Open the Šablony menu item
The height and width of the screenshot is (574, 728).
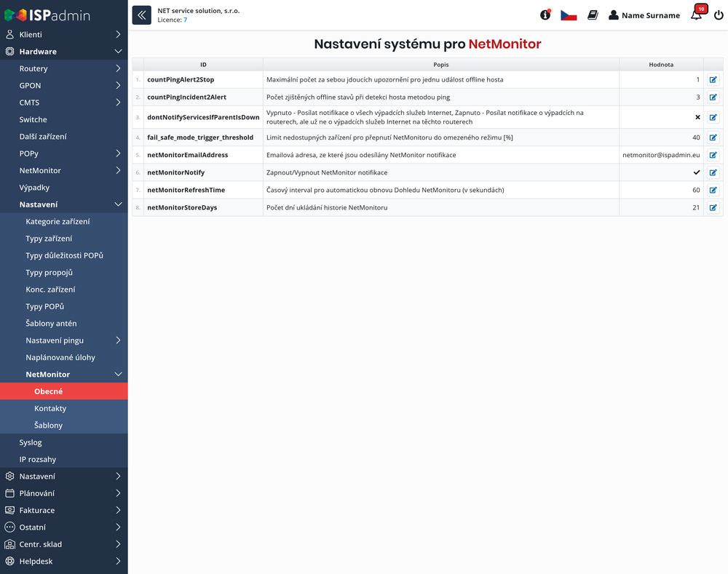(x=48, y=426)
